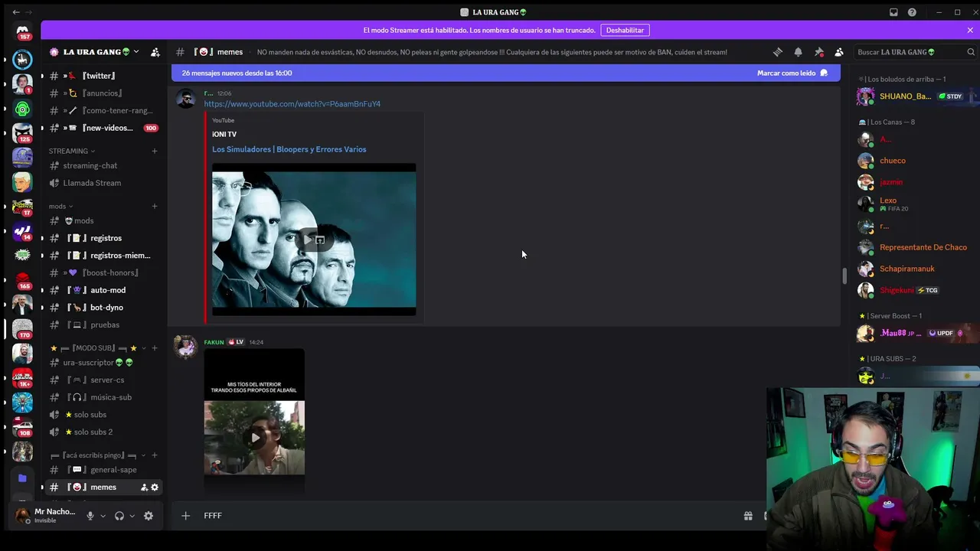This screenshot has height=551, width=980.
Task: Open the inbox icon in title bar
Action: pyautogui.click(x=893, y=12)
